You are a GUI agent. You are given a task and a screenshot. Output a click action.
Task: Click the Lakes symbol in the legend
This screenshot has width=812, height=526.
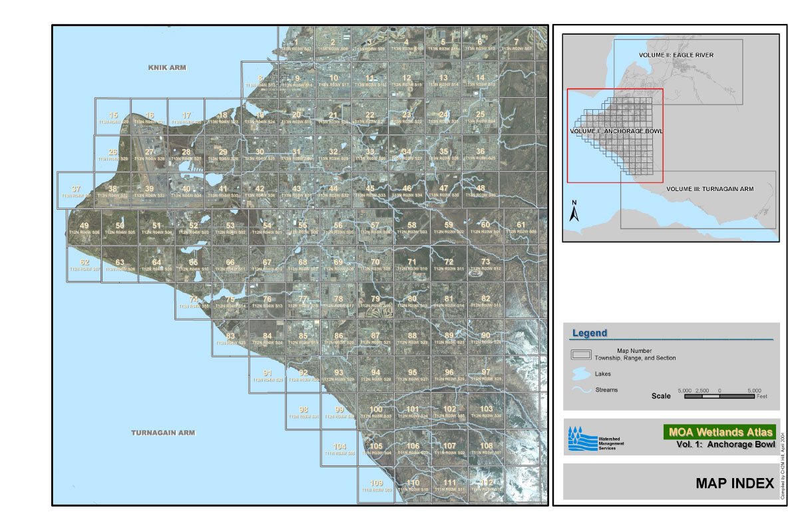(580, 373)
